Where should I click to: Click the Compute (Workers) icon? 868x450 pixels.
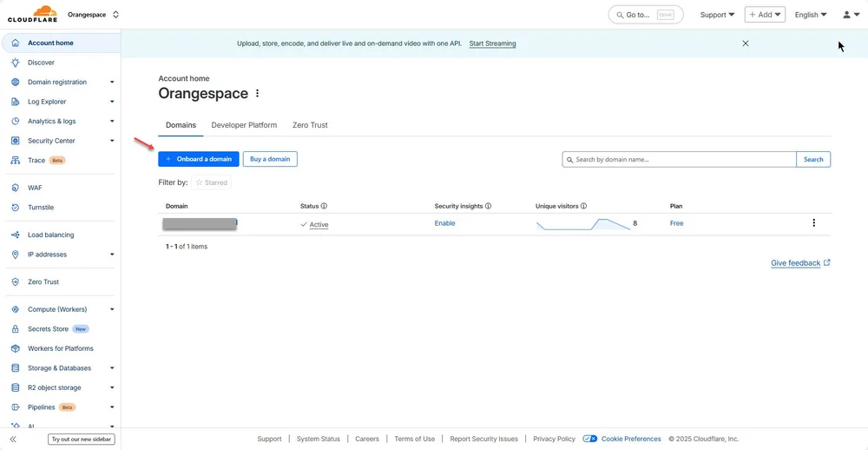click(x=16, y=309)
